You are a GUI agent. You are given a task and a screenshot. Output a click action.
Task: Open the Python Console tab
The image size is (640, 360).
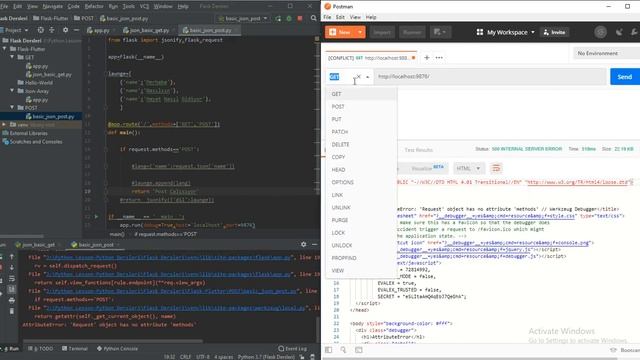(118, 349)
